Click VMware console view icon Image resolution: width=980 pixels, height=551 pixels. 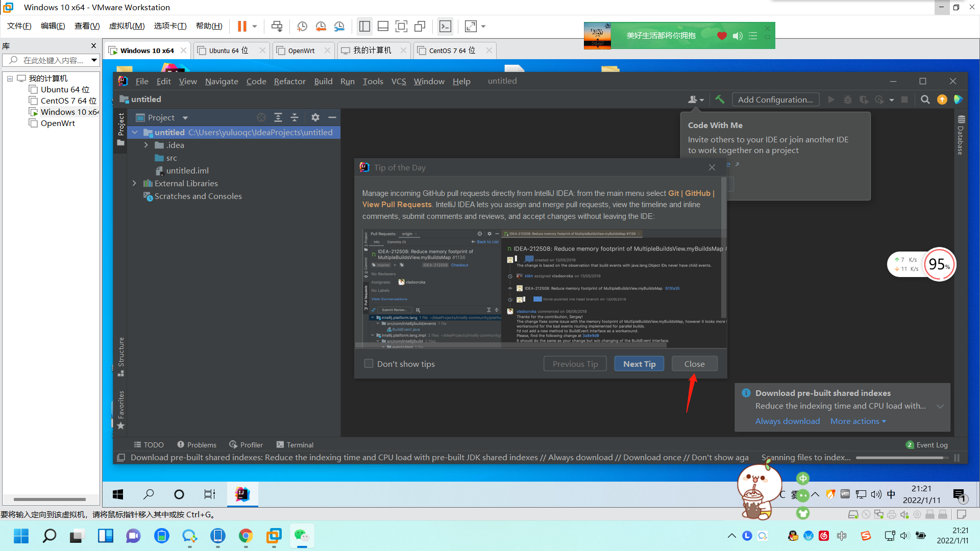point(446,26)
